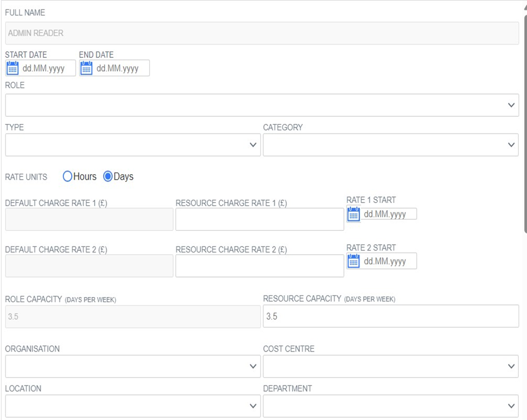Expand the Cost Centre dropdown
This screenshot has width=527, height=420.
tap(391, 366)
